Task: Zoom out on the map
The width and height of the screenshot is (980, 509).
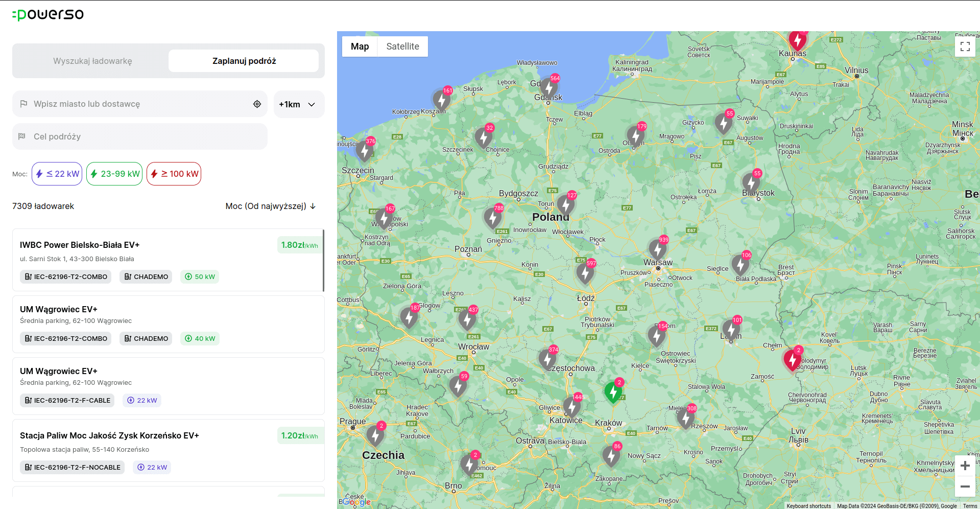Action: pos(965,487)
